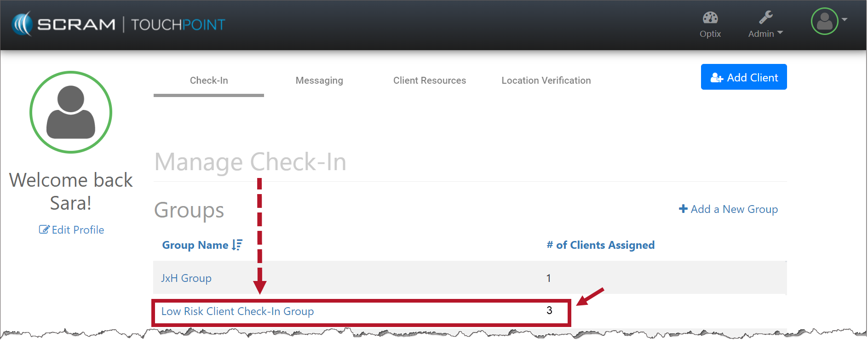Viewport: 868px width, 344px height.
Task: Select the Check-In tab
Action: [x=209, y=80]
